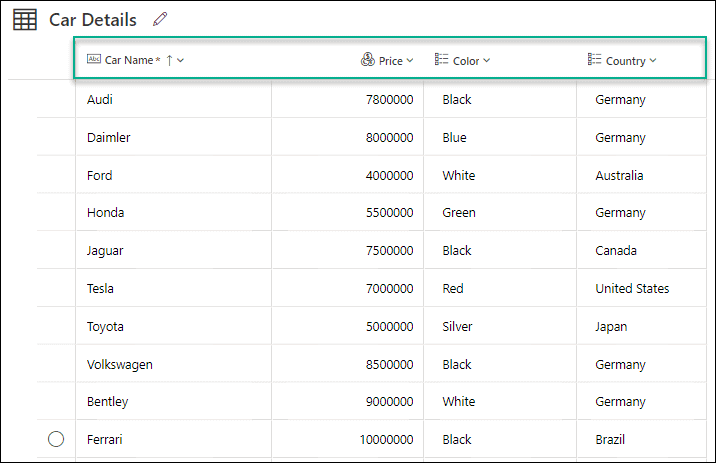The width and height of the screenshot is (716, 463).
Task: Click the price 8000000 for Daimler
Action: click(390, 137)
